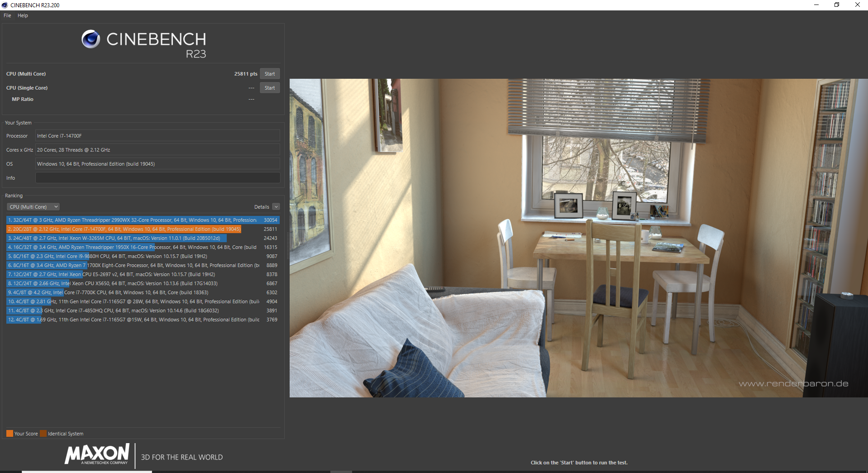This screenshot has width=868, height=473.
Task: Click the Info input field
Action: 157,178
